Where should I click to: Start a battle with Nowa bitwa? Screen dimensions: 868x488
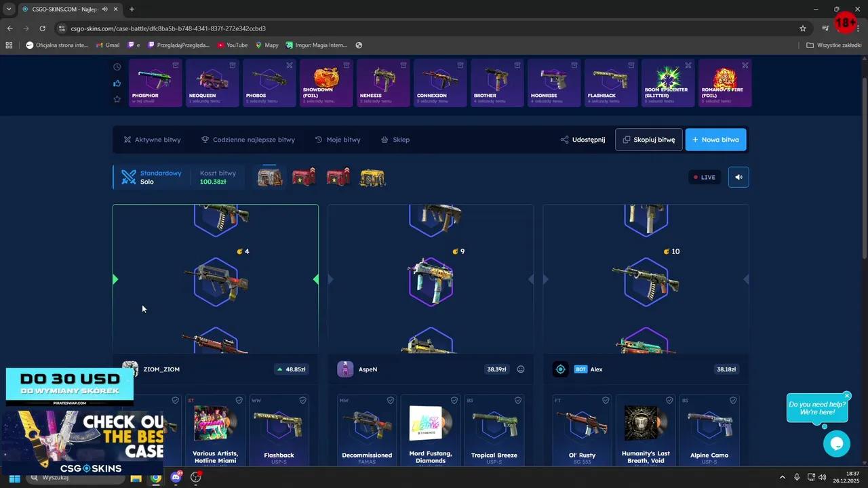(x=715, y=140)
